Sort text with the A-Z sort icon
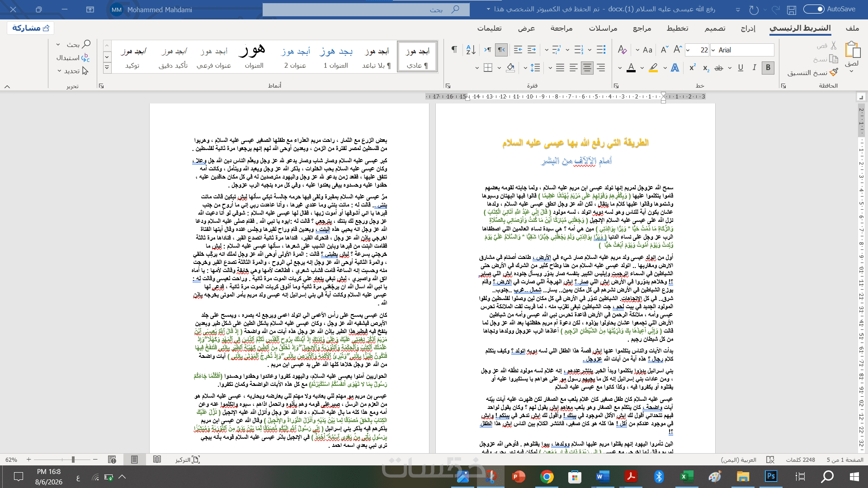Viewport: 868px width, 488px height. click(471, 50)
